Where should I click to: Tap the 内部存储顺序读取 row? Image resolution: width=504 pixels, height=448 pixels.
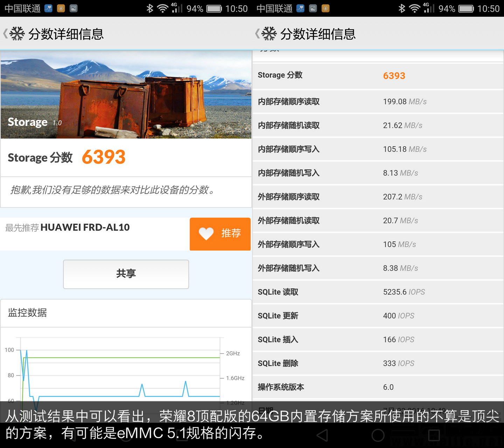[378, 101]
